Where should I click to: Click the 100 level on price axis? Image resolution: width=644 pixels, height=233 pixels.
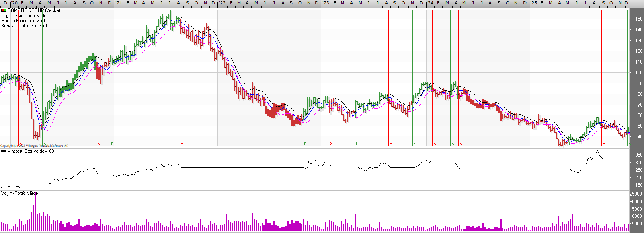pos(639,73)
